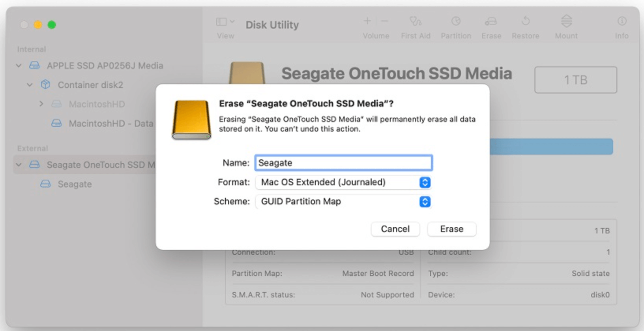This screenshot has width=644, height=331.
Task: Click the Seagate OneTouch drive icon in sidebar
Action: click(x=35, y=165)
